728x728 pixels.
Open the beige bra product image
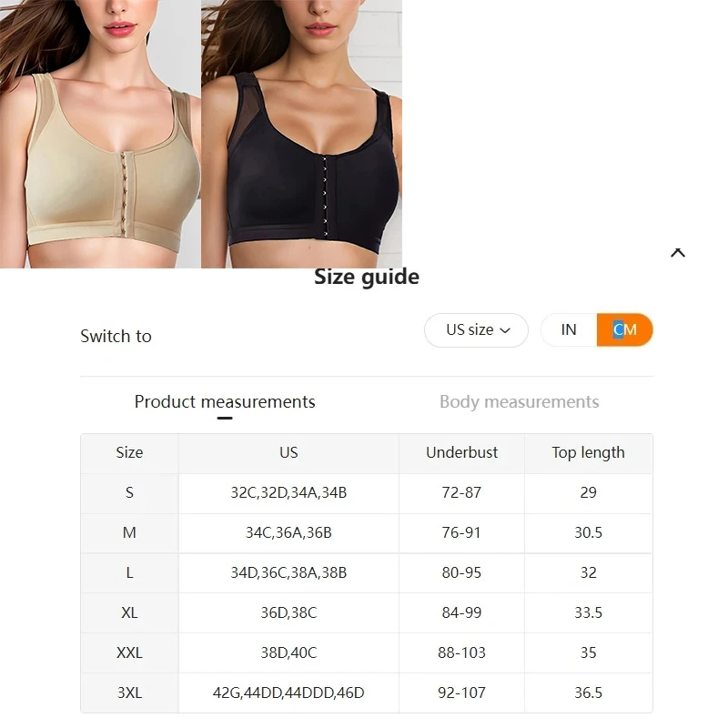coord(100,134)
